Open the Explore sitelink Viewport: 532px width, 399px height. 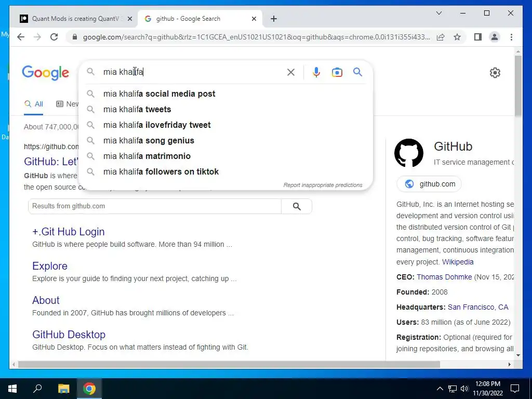[x=50, y=266]
